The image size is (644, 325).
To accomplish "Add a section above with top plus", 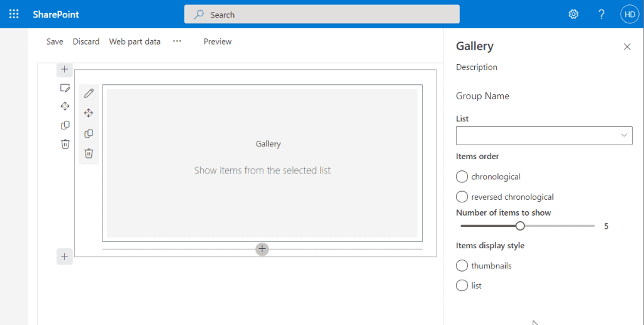I will [65, 69].
